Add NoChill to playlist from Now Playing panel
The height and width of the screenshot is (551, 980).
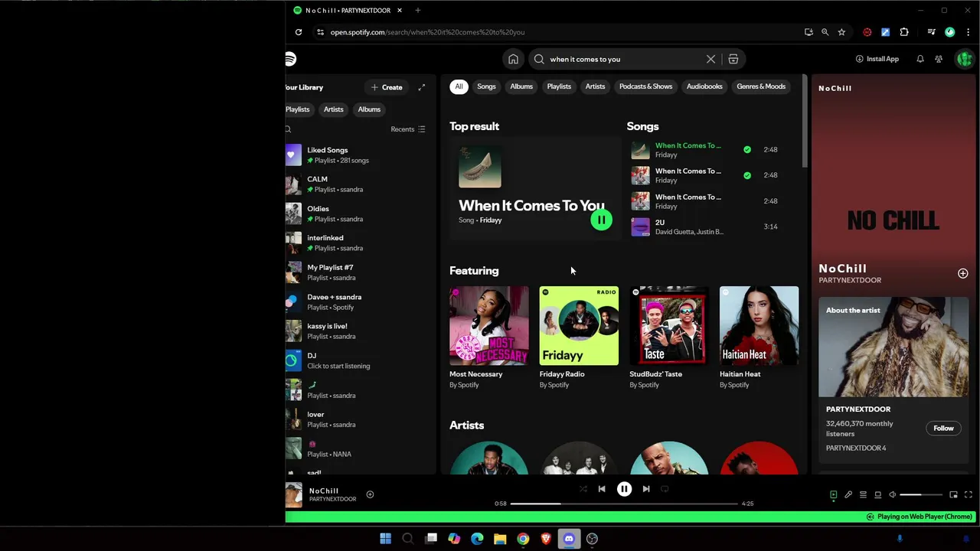tap(962, 273)
